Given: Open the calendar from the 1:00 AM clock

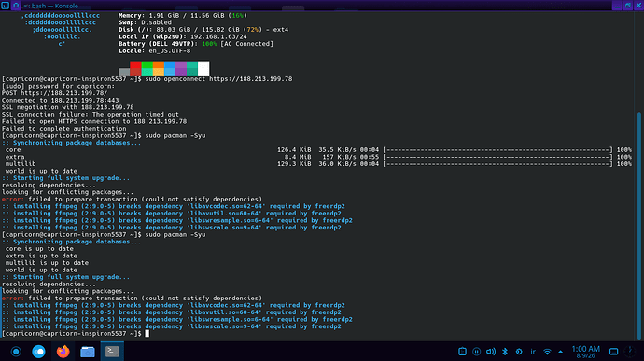Looking at the screenshot, I should (586, 352).
